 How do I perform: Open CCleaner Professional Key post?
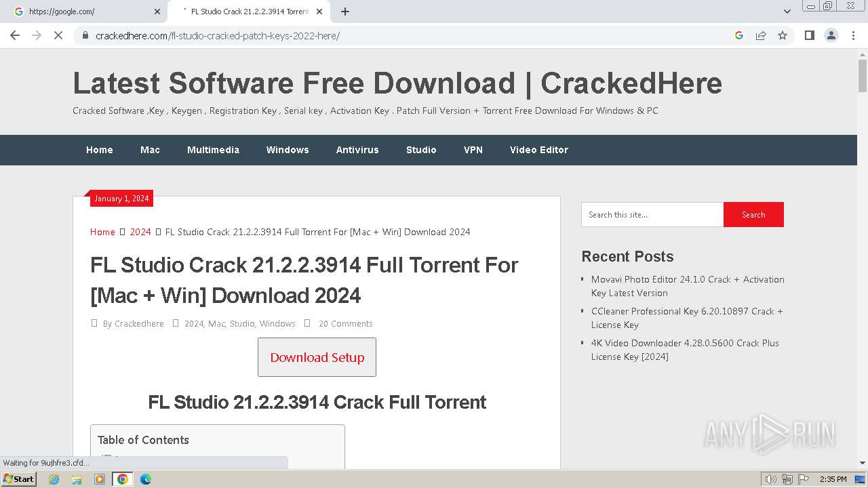point(687,318)
